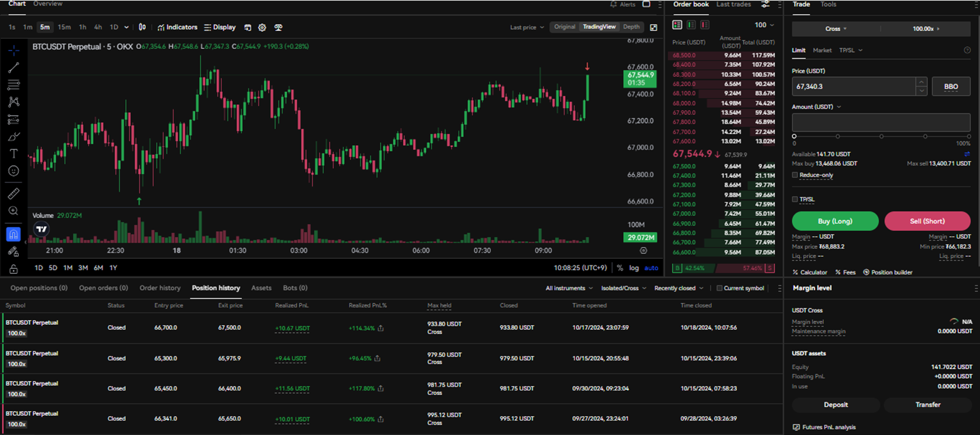This screenshot has height=435, width=980.
Task: Select the text annotation tool
Action: coord(14,154)
